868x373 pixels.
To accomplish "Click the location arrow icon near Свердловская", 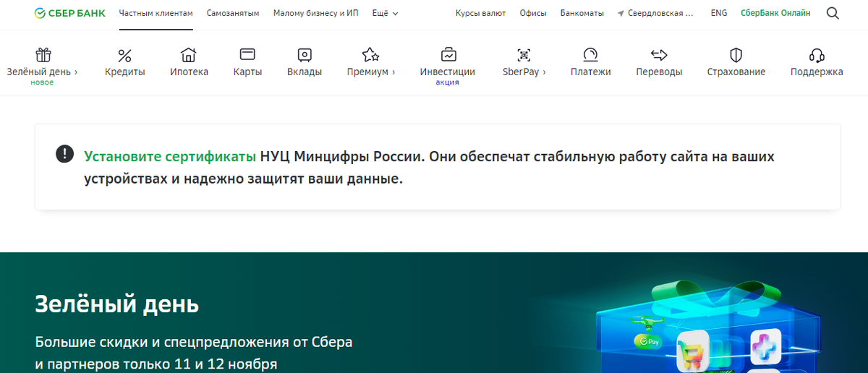I will [x=621, y=13].
